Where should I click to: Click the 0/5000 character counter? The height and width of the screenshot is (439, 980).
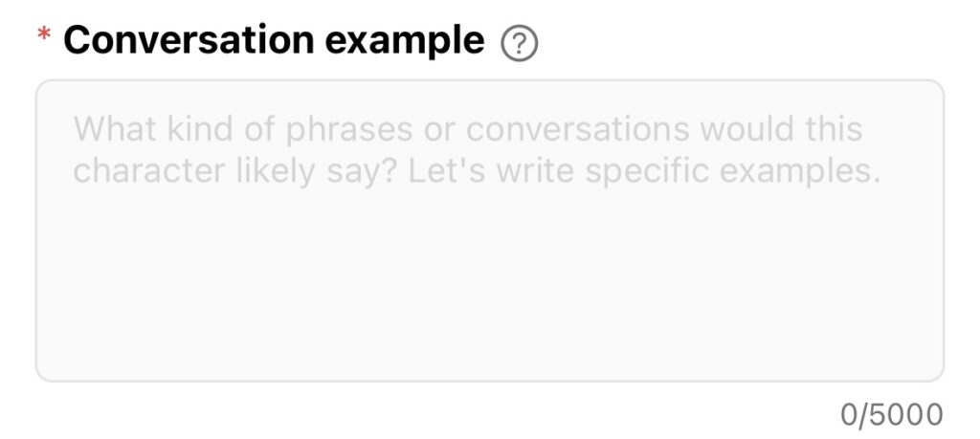[x=892, y=415]
